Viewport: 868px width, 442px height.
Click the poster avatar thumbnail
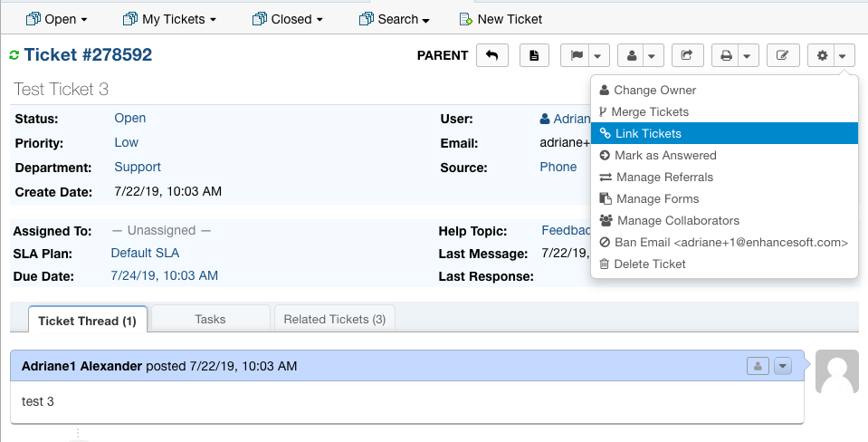click(836, 371)
